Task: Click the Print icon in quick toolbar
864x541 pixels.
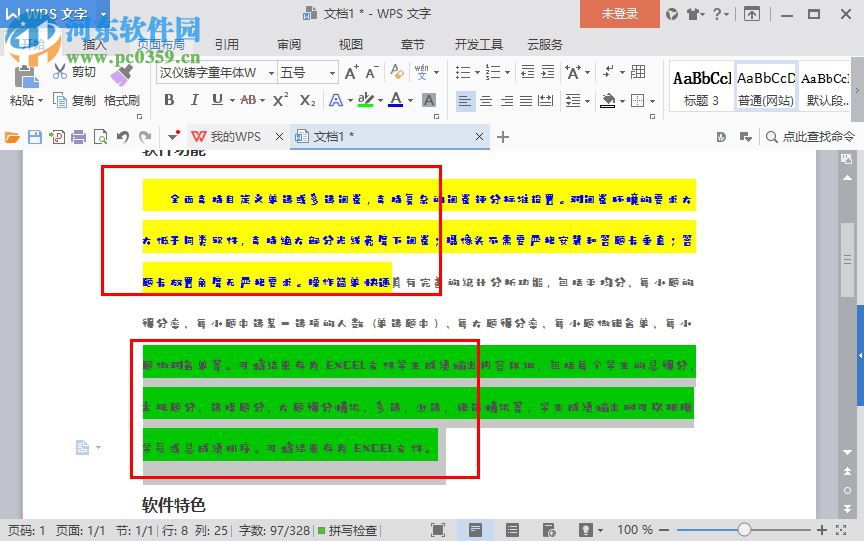Action: pyautogui.click(x=79, y=137)
